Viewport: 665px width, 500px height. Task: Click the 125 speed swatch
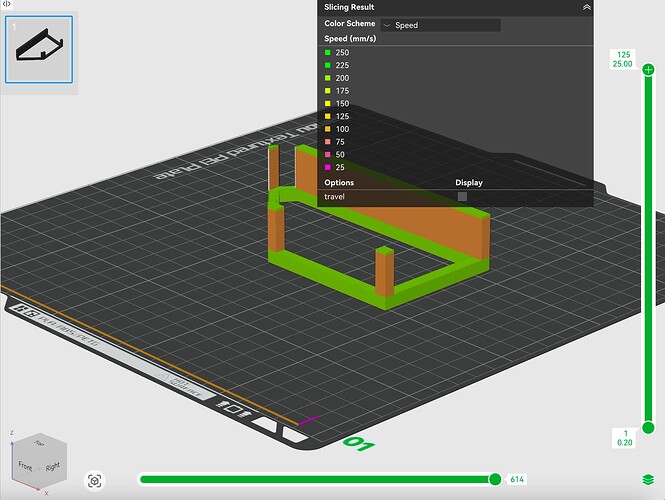[327, 116]
